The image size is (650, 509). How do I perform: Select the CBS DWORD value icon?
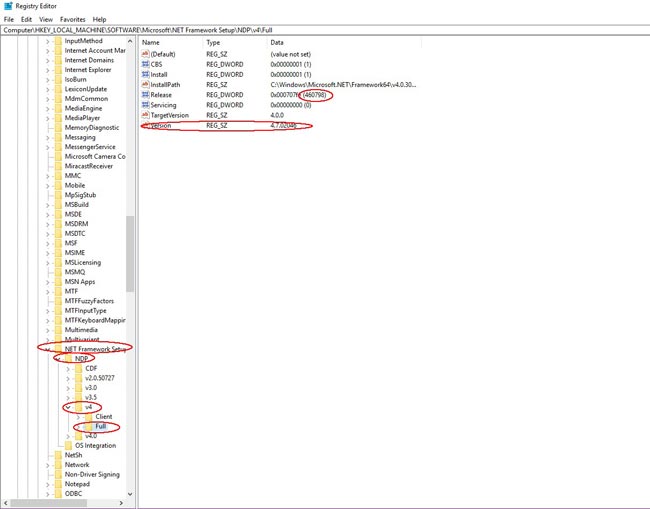pyautogui.click(x=145, y=64)
